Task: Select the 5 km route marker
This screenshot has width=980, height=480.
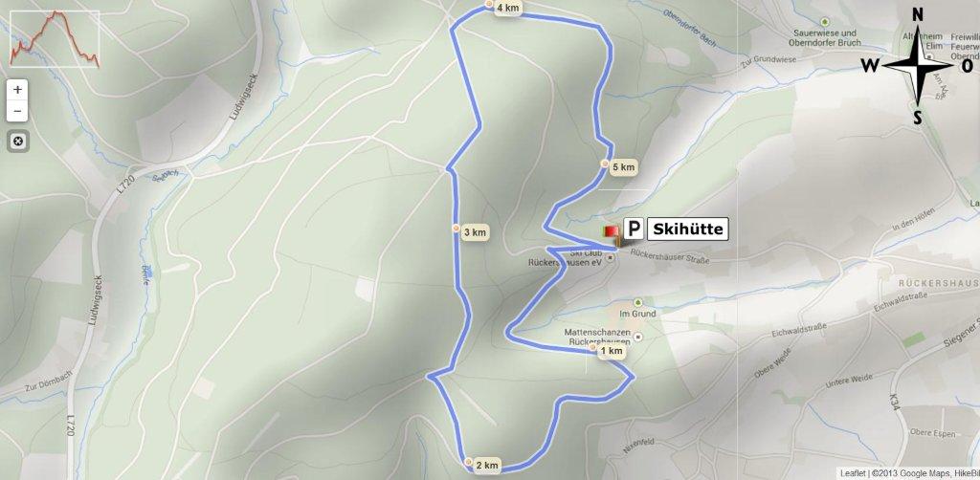Action: [619, 167]
